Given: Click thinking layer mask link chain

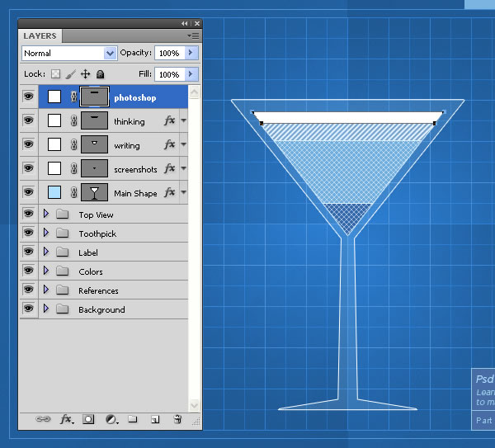Looking at the screenshot, I should [73, 120].
